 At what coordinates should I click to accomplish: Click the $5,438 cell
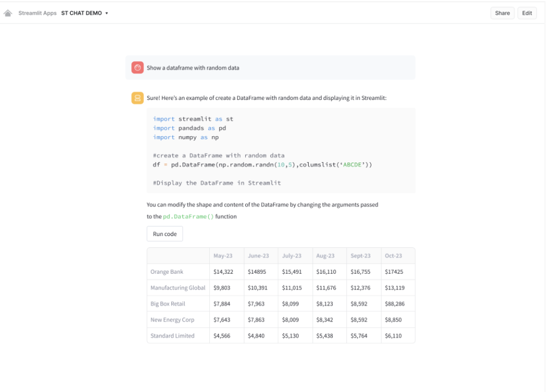[x=329, y=335]
